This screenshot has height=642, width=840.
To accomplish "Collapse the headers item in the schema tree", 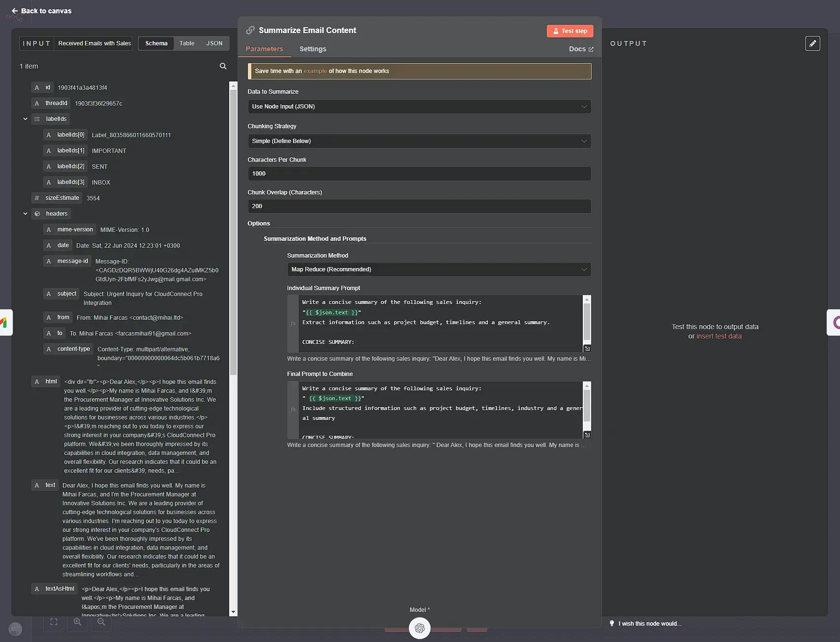I will [25, 213].
